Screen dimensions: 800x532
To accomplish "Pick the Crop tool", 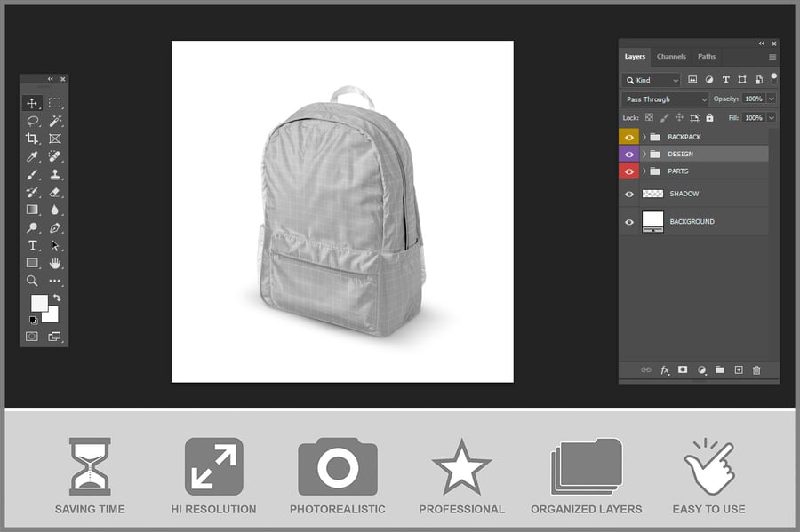I will point(32,139).
